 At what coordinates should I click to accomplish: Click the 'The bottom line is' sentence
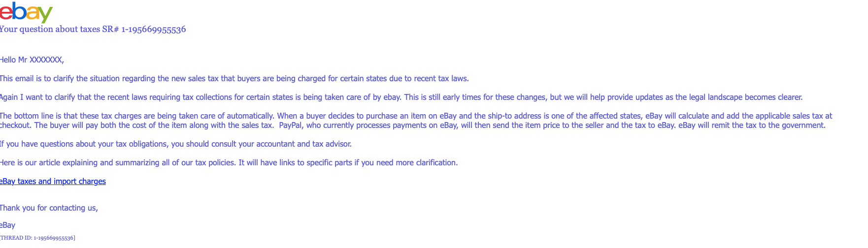coord(137,116)
